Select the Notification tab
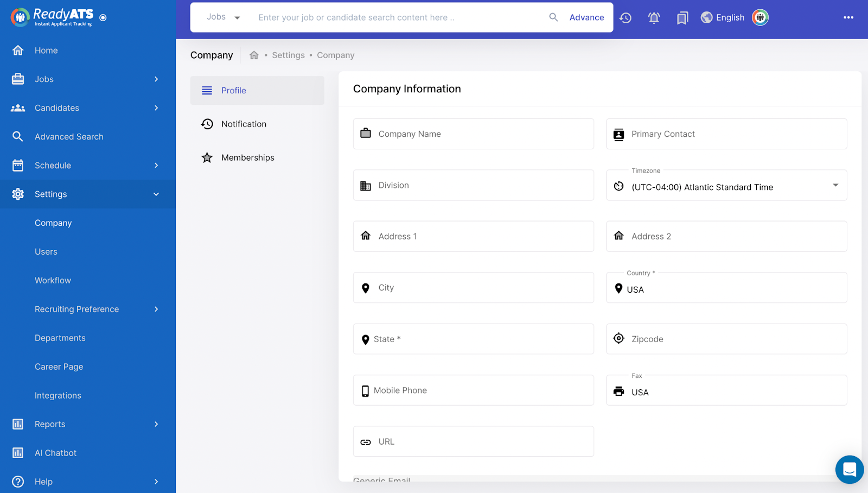The height and width of the screenshot is (493, 868). 257,124
